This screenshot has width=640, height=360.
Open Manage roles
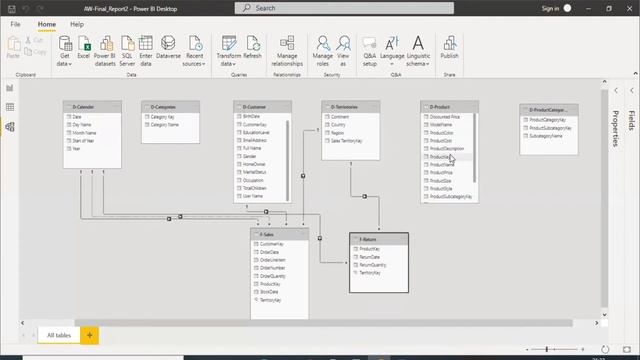point(322,51)
